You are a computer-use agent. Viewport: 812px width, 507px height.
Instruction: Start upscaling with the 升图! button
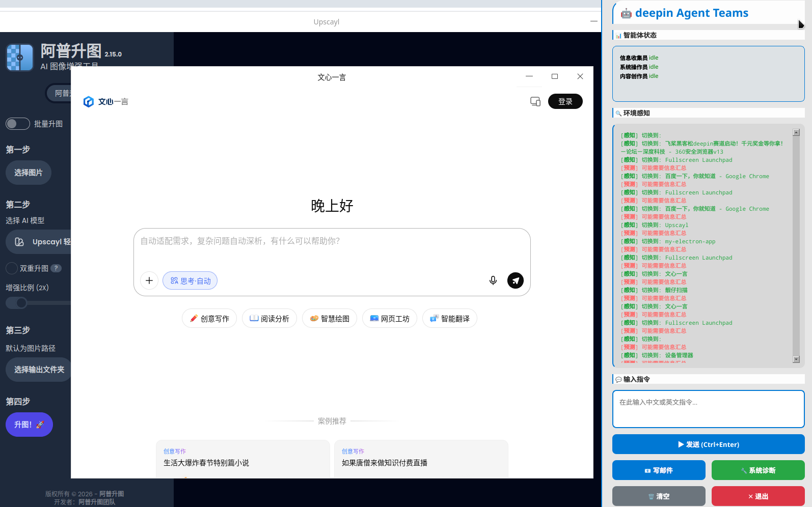point(29,425)
